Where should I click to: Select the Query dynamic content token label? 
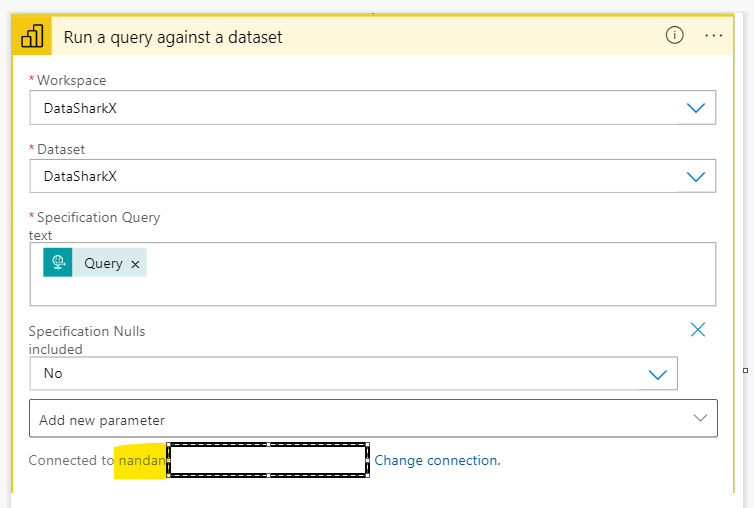103,264
